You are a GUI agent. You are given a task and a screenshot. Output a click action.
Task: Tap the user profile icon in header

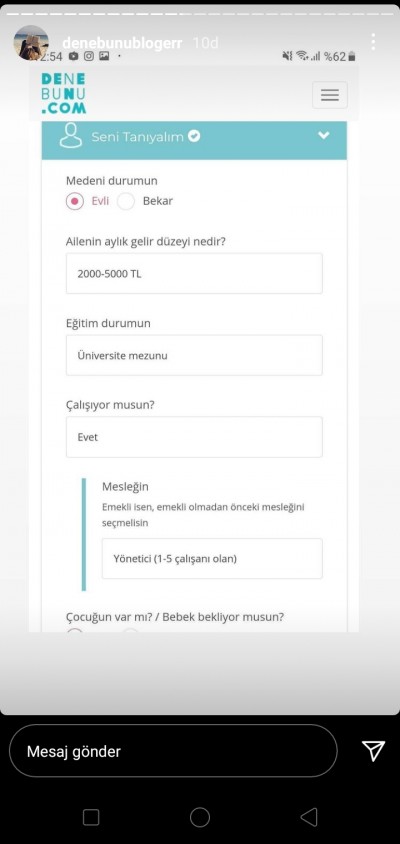[x=71, y=135]
